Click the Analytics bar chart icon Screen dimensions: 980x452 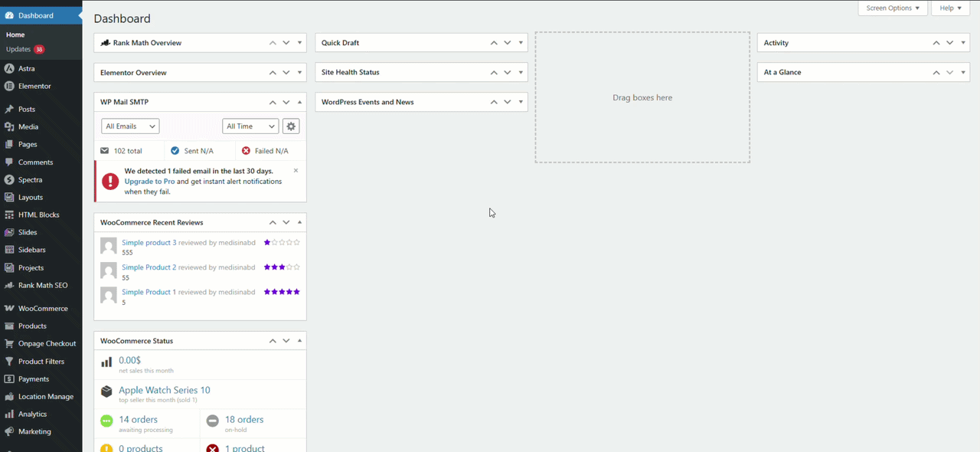click(9, 414)
